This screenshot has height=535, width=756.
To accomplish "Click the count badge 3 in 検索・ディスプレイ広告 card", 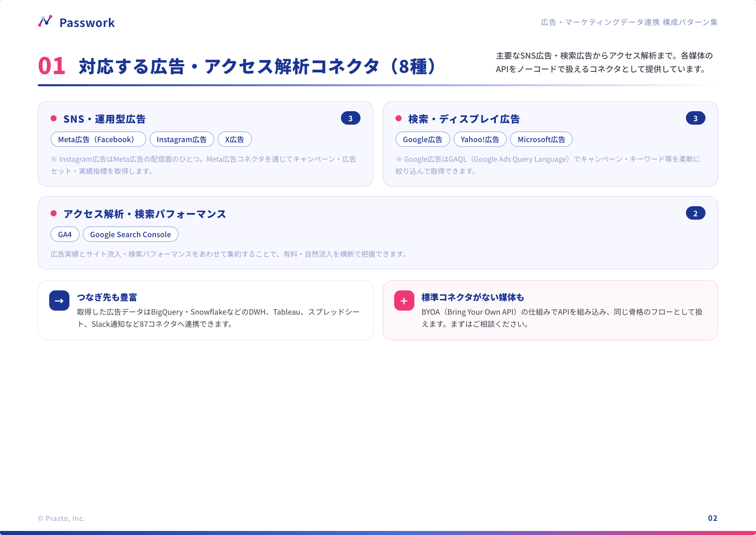I will tap(695, 118).
